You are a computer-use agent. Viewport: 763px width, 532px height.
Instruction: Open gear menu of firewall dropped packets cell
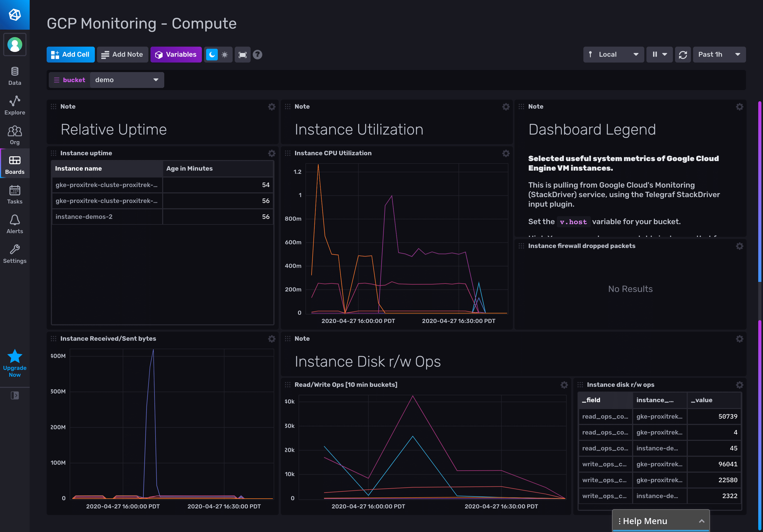(x=739, y=246)
